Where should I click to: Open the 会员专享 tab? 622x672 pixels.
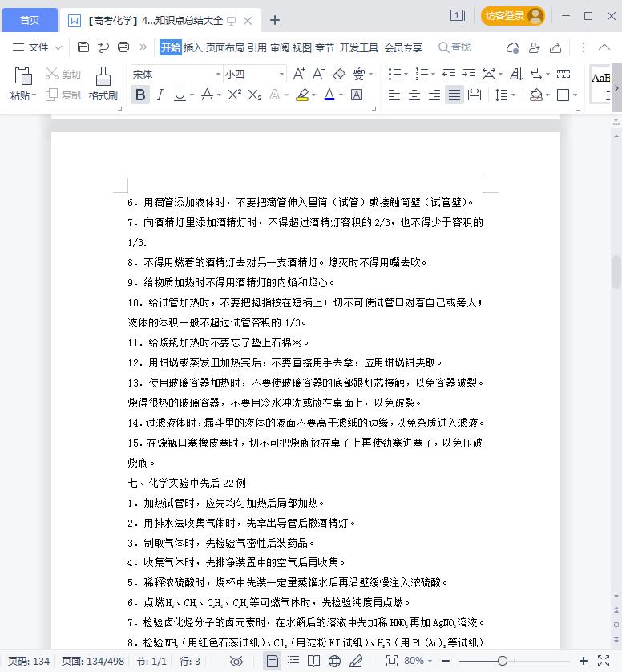pos(403,47)
